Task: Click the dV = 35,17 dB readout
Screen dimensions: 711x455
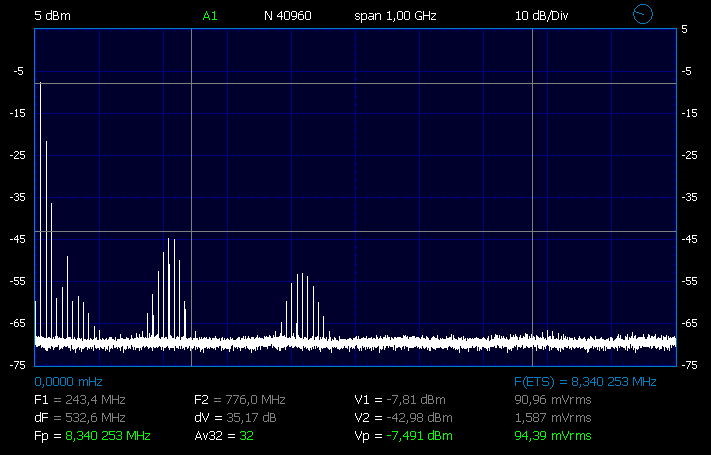Action: point(235,418)
